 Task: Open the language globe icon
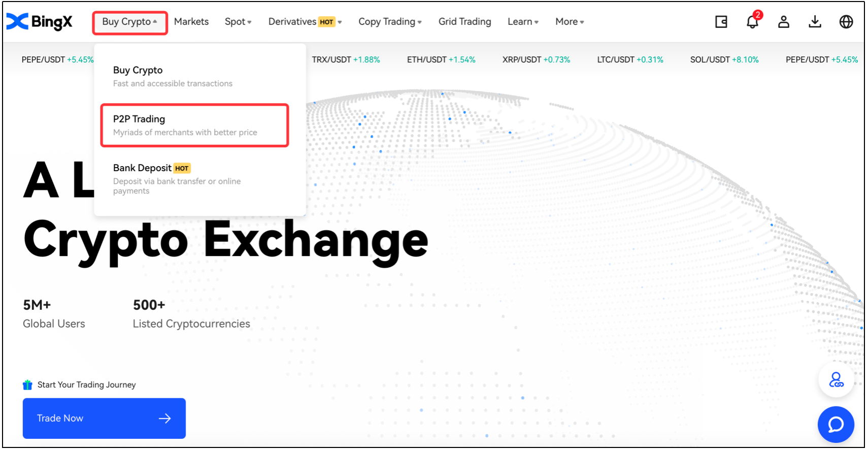click(846, 22)
